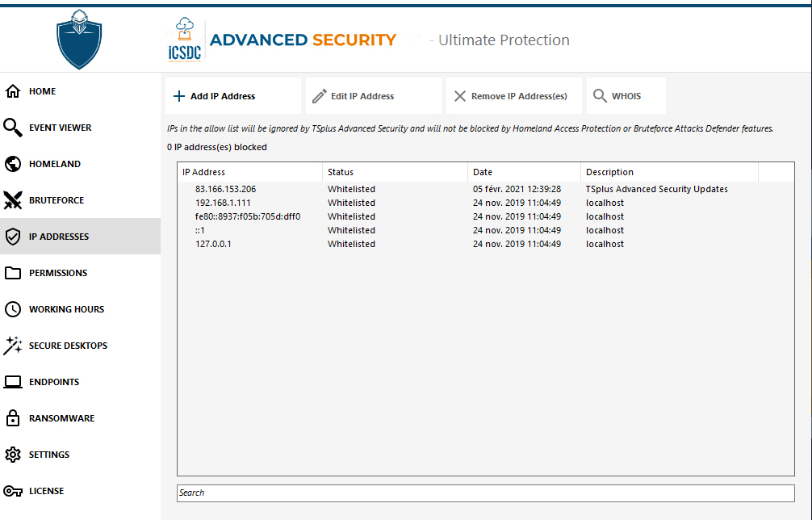Open the LICENSE label

coord(47,490)
